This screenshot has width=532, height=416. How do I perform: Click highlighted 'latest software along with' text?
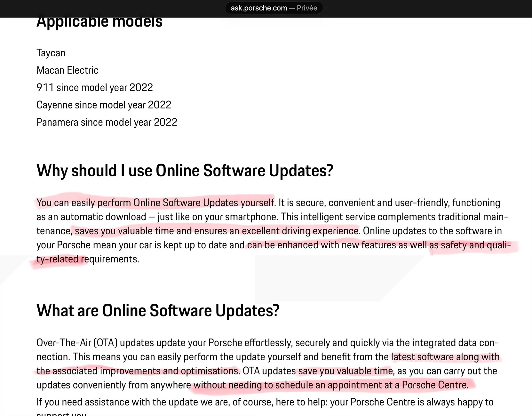pyautogui.click(x=445, y=357)
